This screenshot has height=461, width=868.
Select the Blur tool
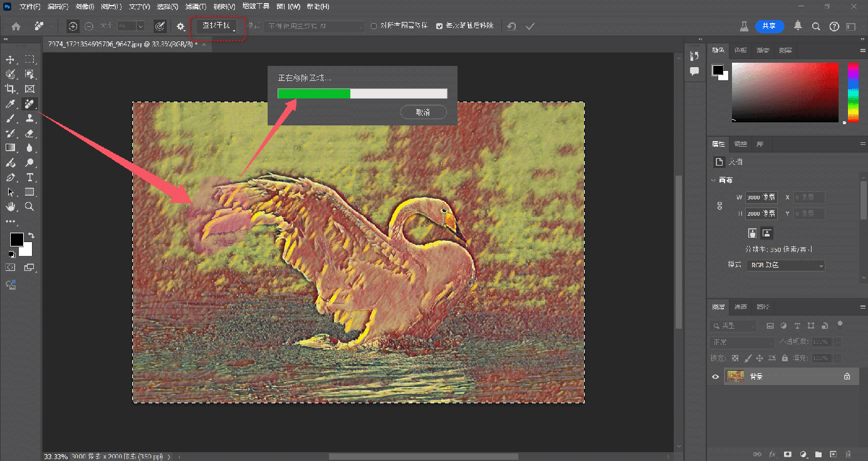[x=29, y=147]
